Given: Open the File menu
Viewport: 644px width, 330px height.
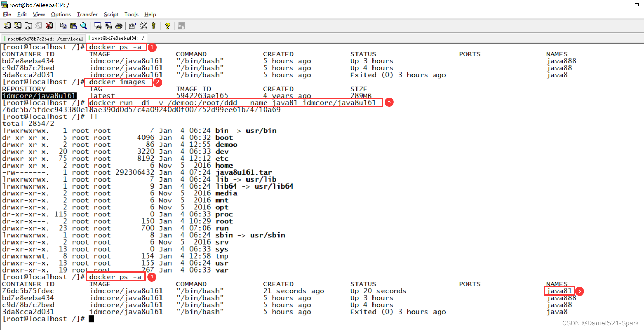Looking at the screenshot, I should click(7, 14).
